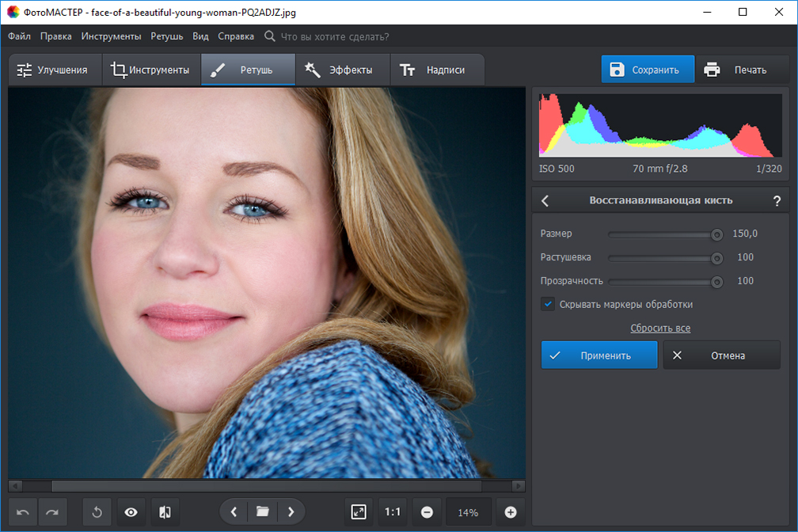This screenshot has width=798, height=532.
Task: Show before/after comparison icon
Action: 165,512
